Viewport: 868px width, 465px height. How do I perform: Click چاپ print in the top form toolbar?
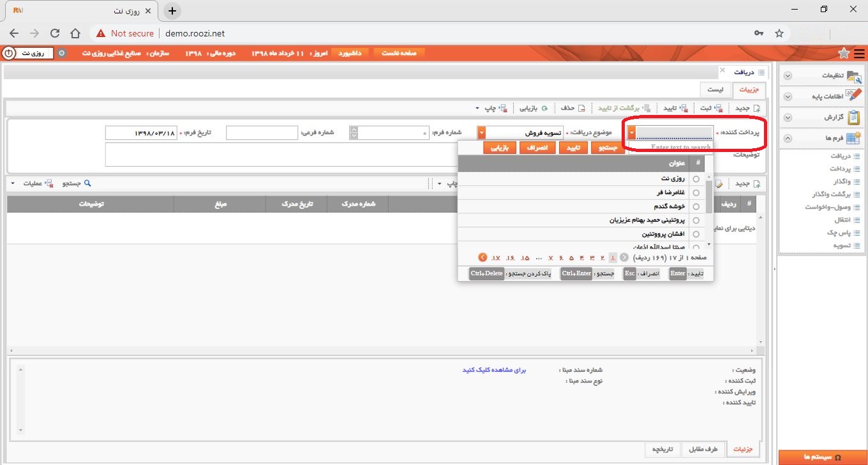(x=495, y=108)
